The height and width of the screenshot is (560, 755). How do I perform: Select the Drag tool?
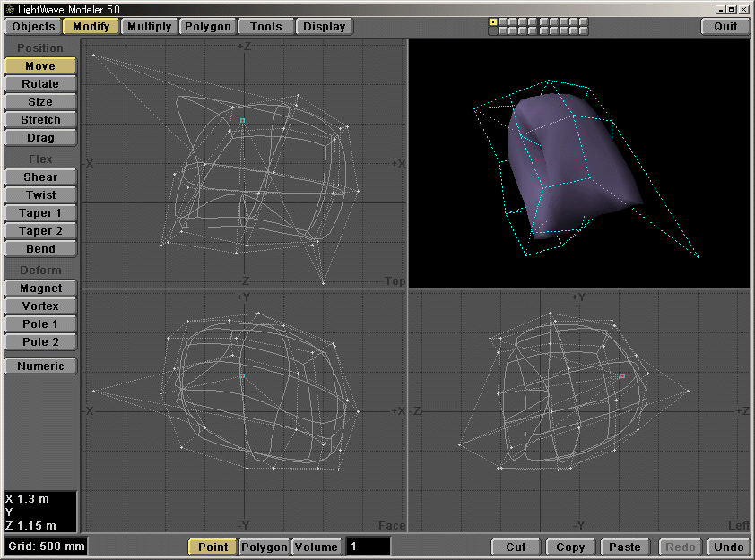coord(39,137)
